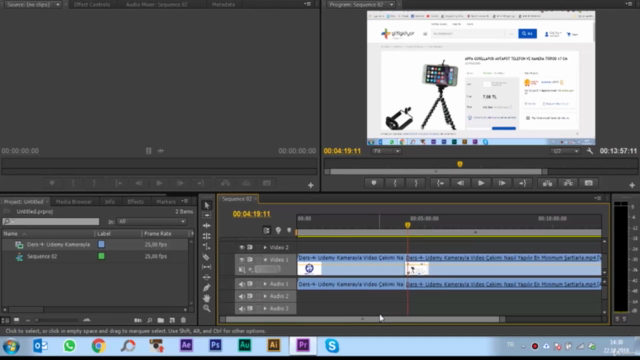640x360 pixels.
Task: Expand the Audio 3 track
Action: [x=265, y=309]
